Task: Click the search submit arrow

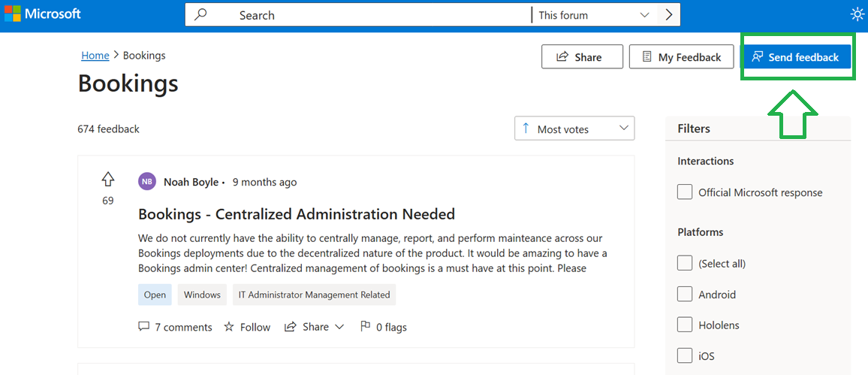Action: click(x=669, y=15)
